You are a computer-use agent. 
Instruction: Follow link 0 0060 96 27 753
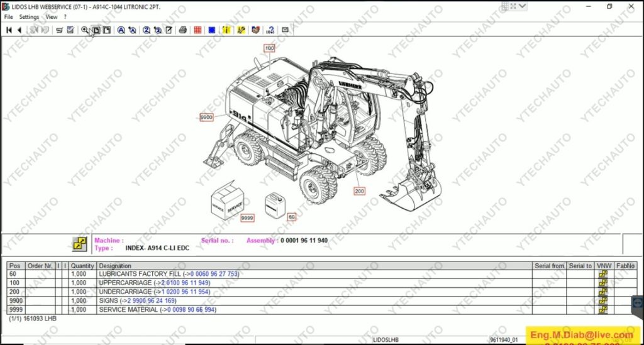click(214, 273)
